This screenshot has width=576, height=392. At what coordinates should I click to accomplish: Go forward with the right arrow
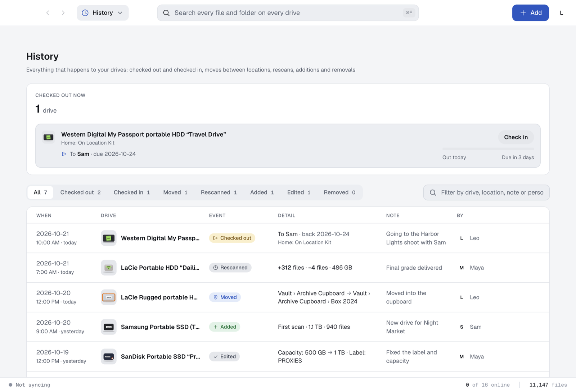(x=63, y=13)
